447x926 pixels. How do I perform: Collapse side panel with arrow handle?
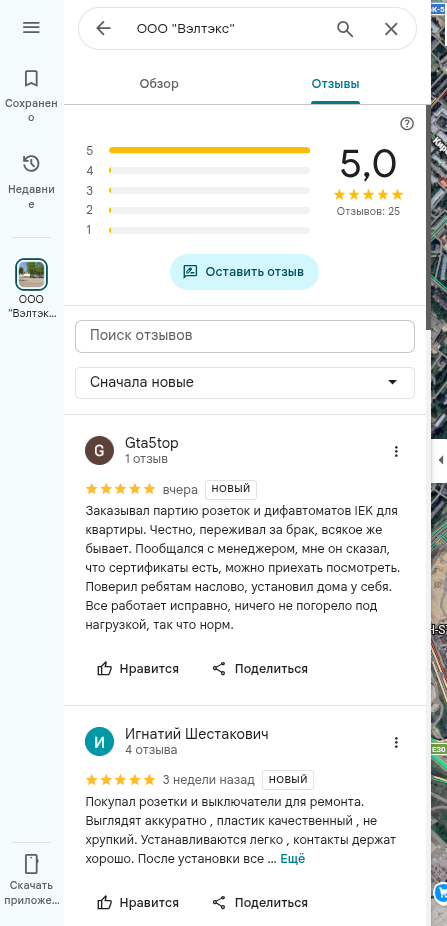(440, 460)
